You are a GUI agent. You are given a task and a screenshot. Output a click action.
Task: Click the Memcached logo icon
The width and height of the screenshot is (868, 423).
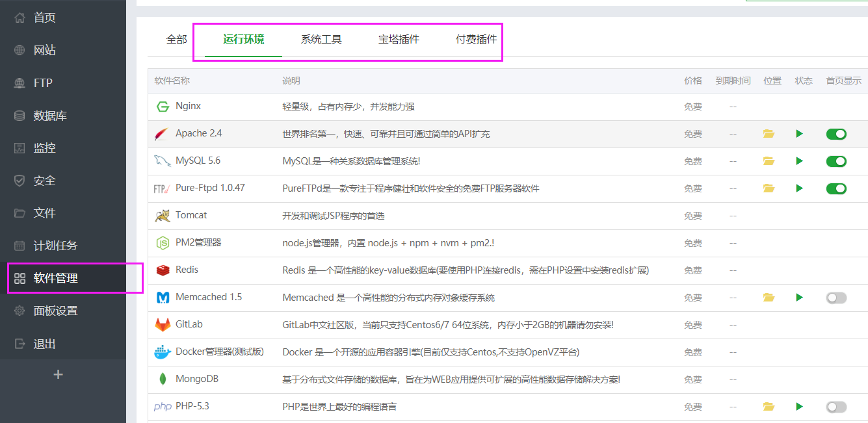[x=163, y=298]
